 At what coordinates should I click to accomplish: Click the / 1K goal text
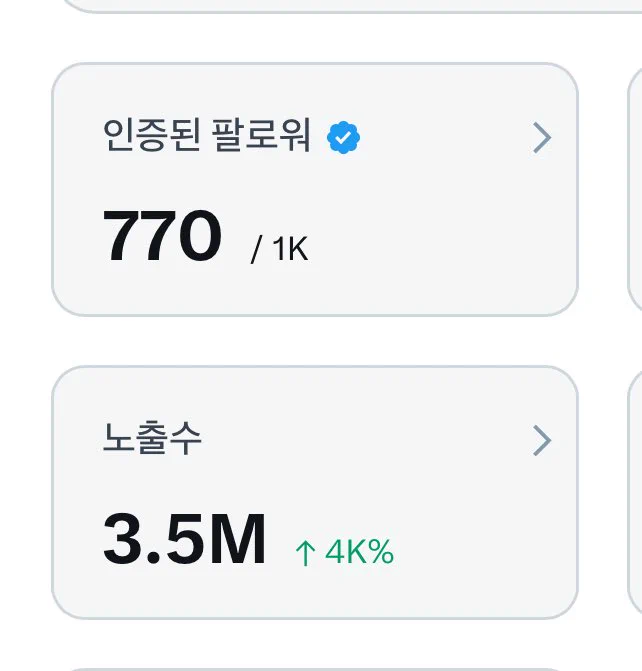(279, 249)
